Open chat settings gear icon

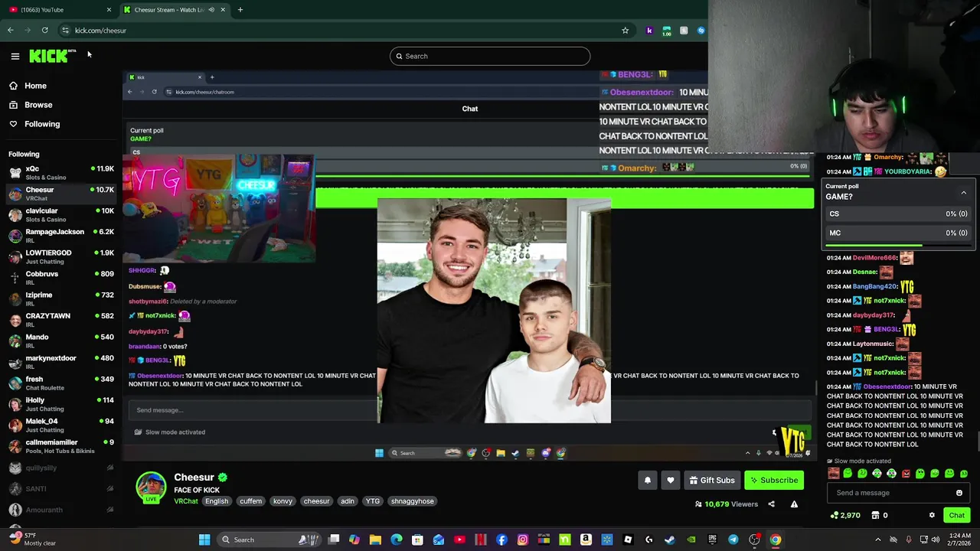pyautogui.click(x=932, y=515)
